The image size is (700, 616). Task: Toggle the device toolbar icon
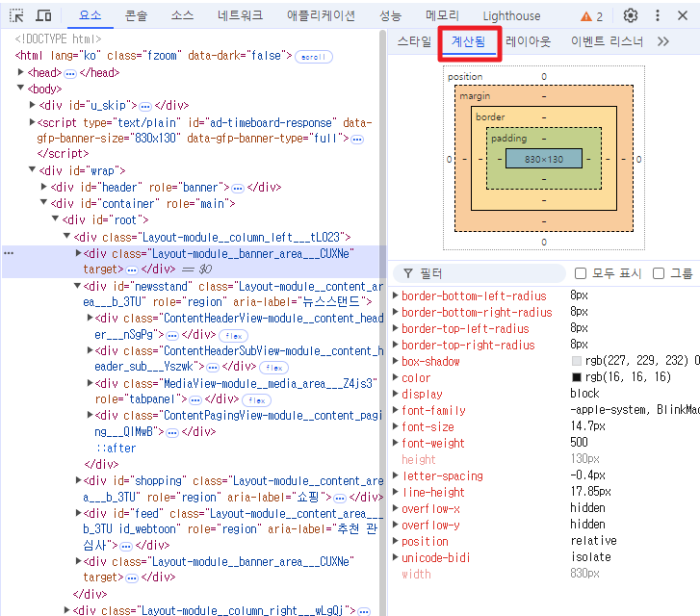[43, 15]
